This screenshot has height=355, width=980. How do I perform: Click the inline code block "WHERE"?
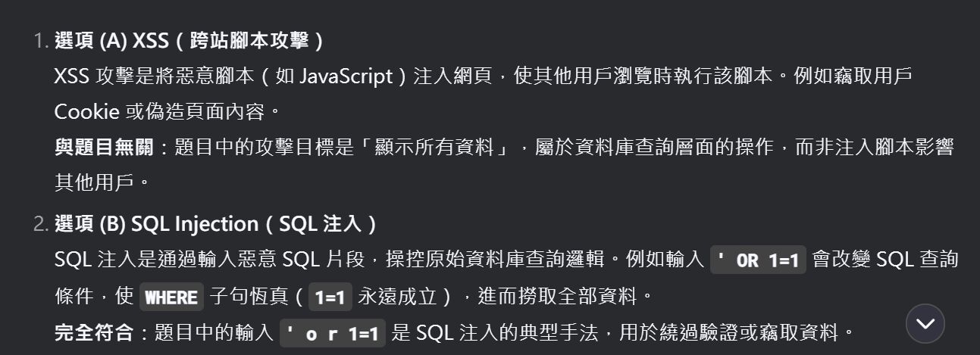point(171,297)
